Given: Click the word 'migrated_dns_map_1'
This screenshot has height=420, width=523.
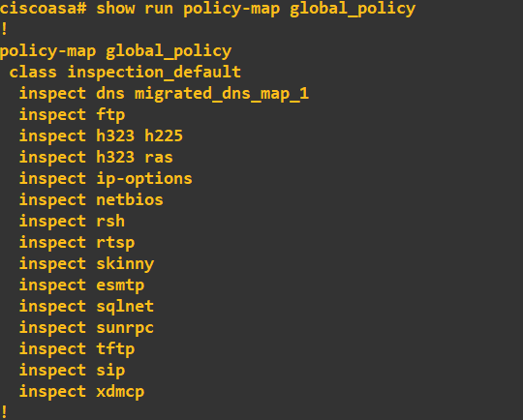Looking at the screenshot, I should (x=222, y=94).
